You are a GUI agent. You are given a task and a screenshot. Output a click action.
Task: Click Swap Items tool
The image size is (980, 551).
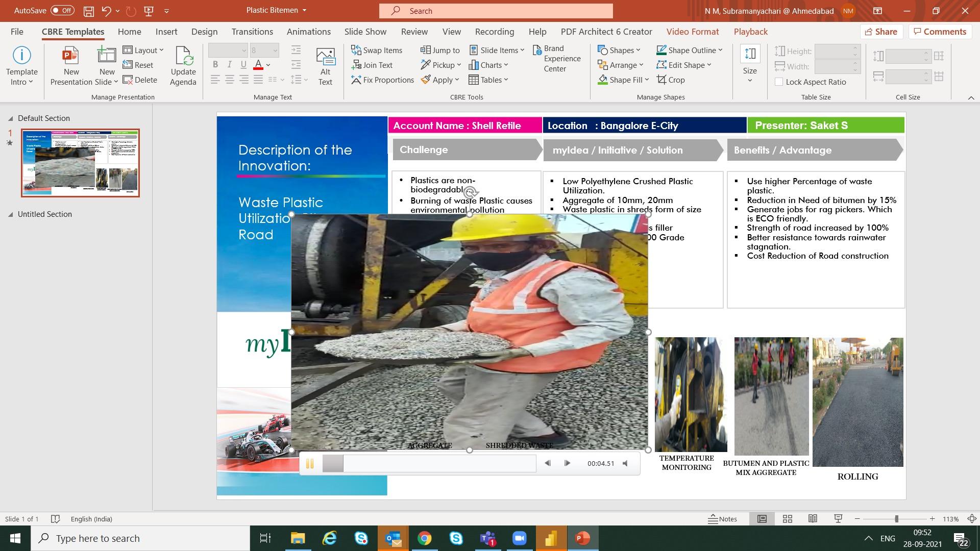377,50
